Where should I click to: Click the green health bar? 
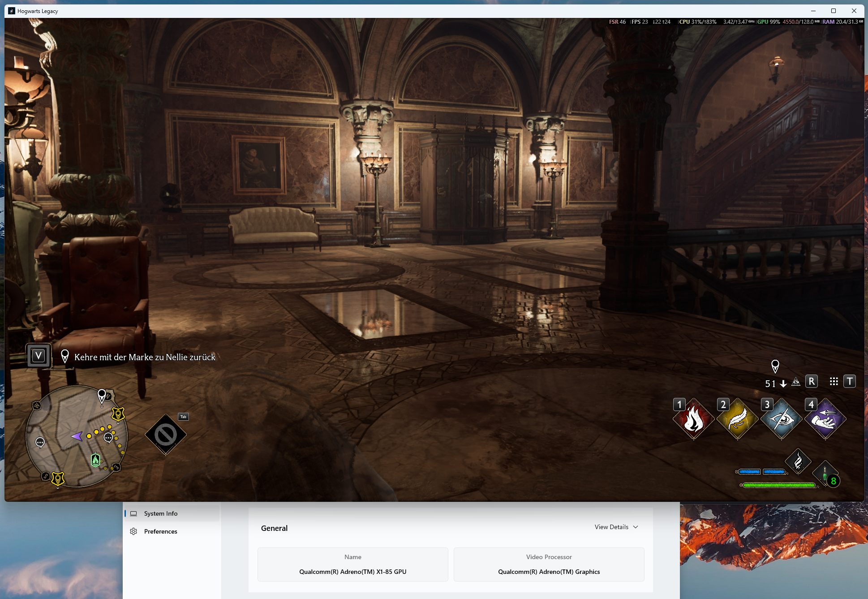pos(778,485)
